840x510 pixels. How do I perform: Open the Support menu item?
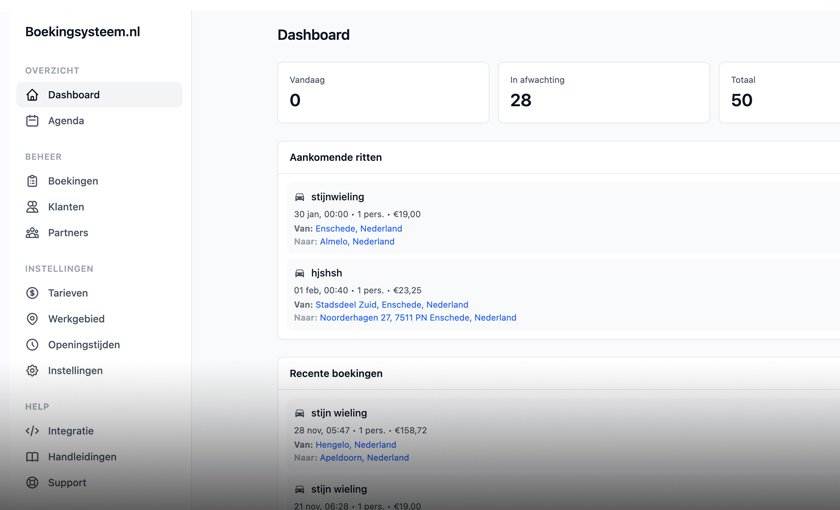click(x=67, y=483)
